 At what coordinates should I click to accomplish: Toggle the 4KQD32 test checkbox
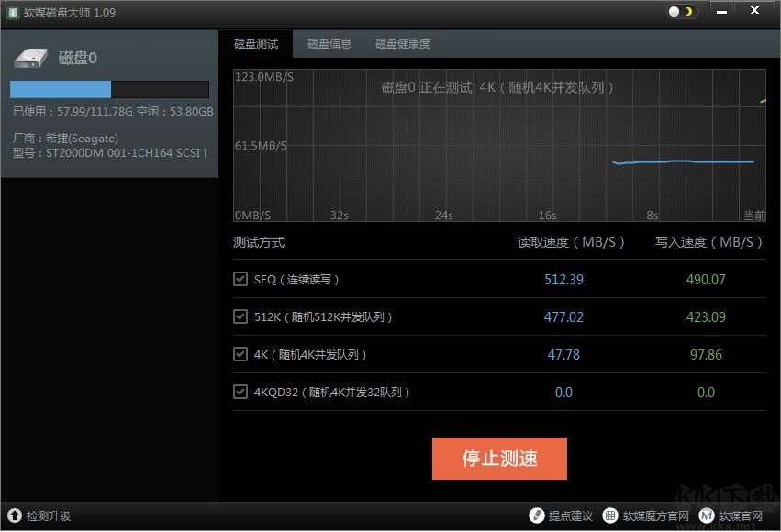point(240,392)
